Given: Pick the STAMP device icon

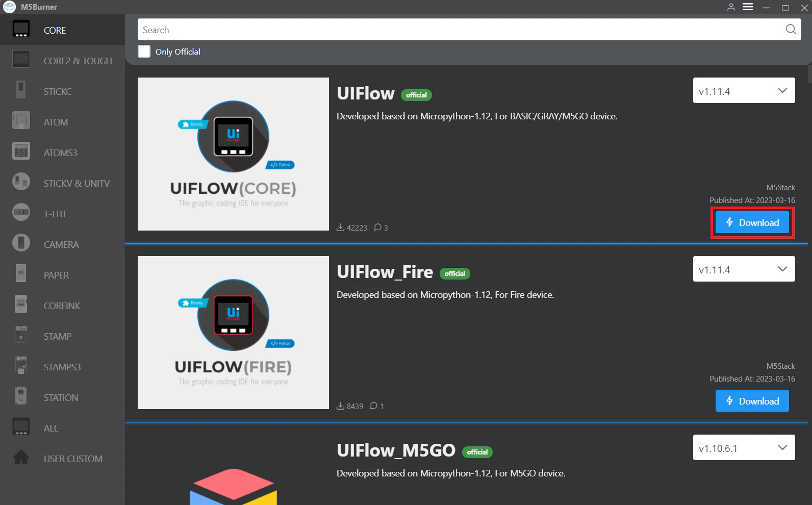Looking at the screenshot, I should pyautogui.click(x=21, y=335).
